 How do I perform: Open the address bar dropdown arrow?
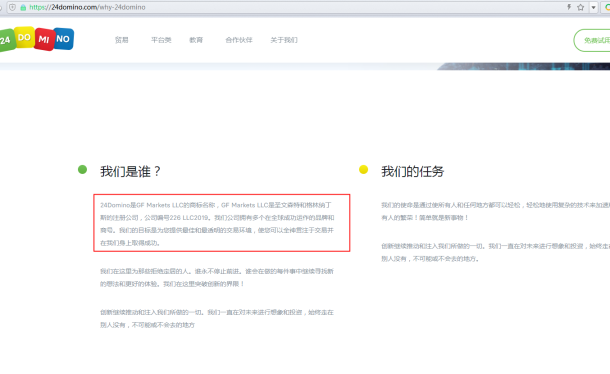(593, 7)
